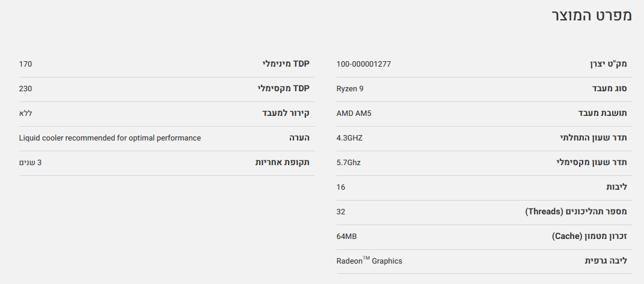
Task: Click the 'תקופת אחריות' warranty label
Action: click(x=282, y=162)
